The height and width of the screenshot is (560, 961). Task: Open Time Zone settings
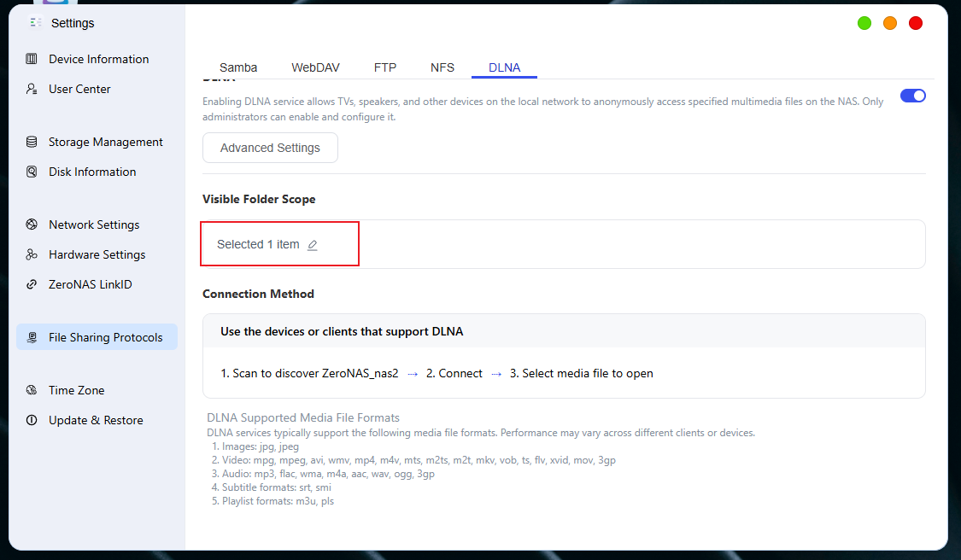77,389
